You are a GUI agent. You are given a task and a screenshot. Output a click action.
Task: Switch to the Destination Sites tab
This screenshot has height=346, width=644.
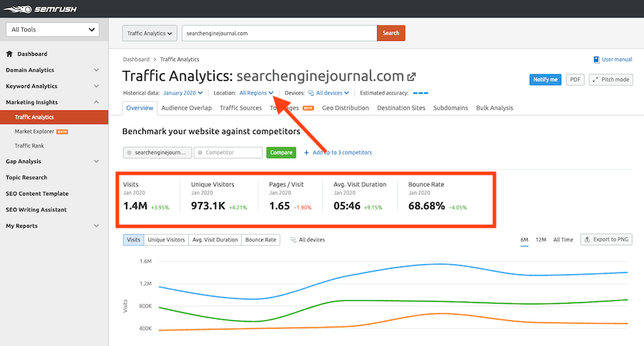401,107
